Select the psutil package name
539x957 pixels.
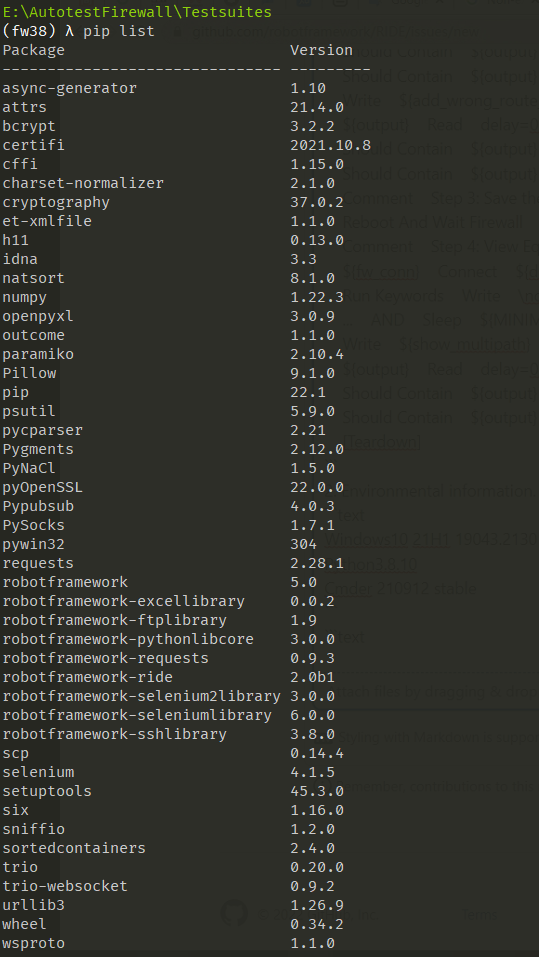(29, 411)
